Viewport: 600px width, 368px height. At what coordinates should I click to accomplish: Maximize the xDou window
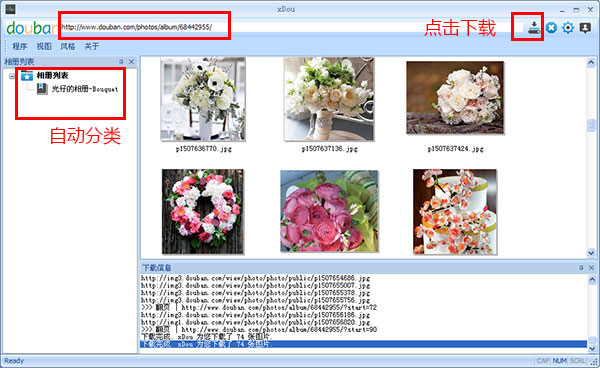(576, 10)
